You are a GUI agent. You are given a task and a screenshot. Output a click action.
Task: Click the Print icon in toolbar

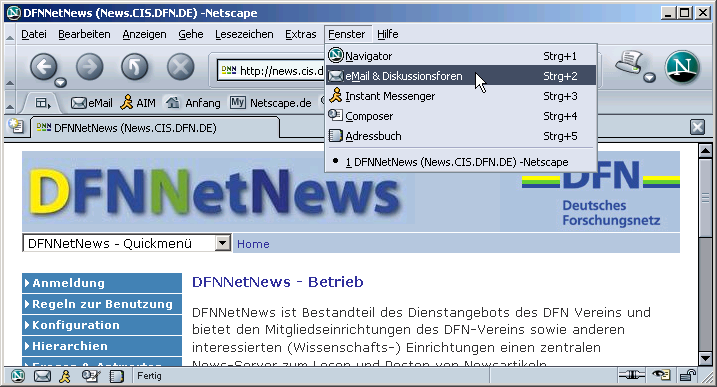pos(629,63)
